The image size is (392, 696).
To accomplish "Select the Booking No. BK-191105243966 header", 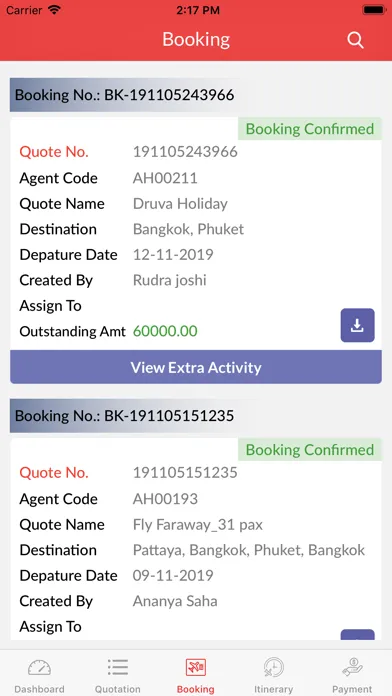I will (x=125, y=95).
